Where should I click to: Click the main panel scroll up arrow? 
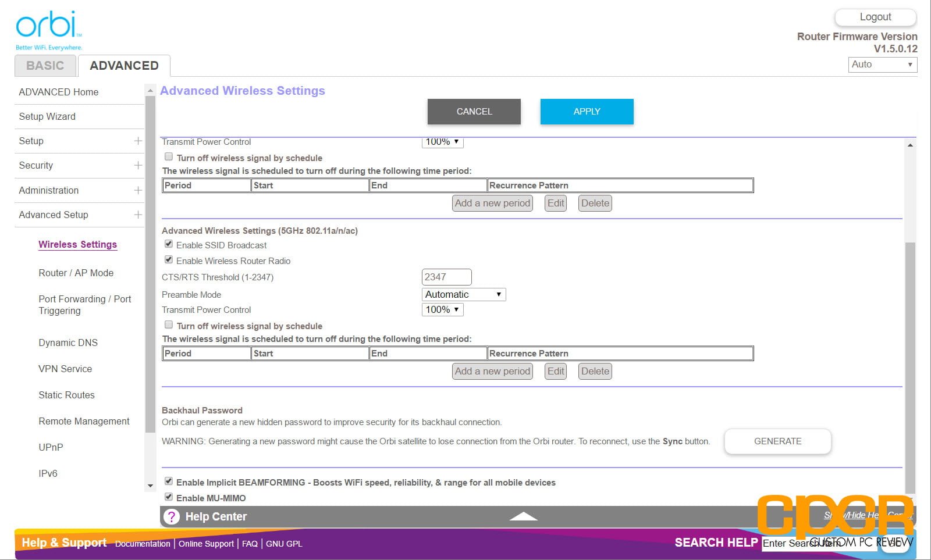[910, 145]
